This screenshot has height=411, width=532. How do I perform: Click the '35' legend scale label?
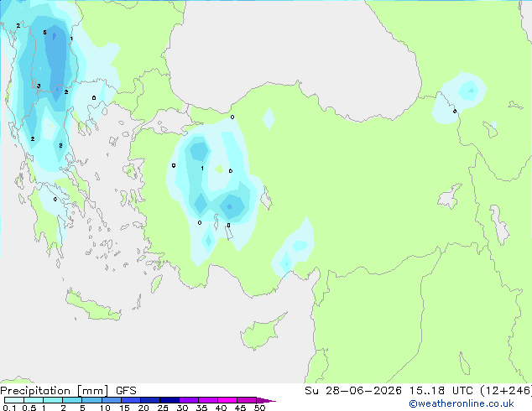[x=201, y=408]
